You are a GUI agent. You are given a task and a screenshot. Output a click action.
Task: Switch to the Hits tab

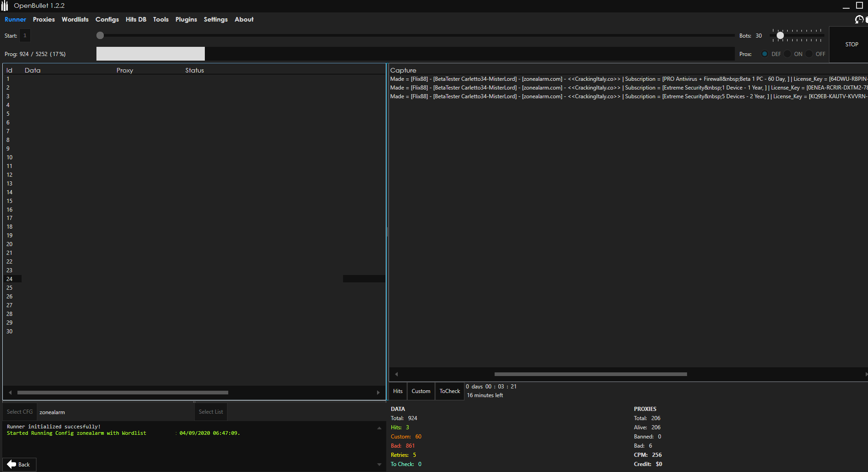398,391
